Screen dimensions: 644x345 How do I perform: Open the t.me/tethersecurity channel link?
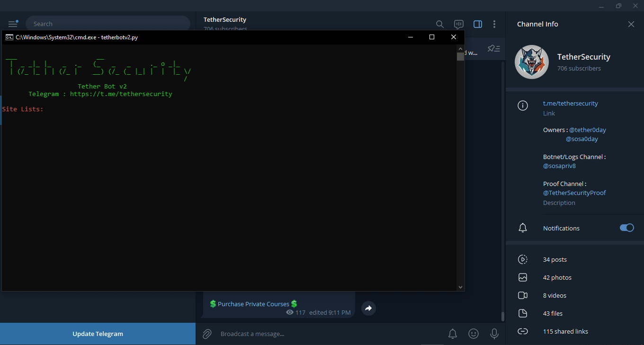coord(570,103)
